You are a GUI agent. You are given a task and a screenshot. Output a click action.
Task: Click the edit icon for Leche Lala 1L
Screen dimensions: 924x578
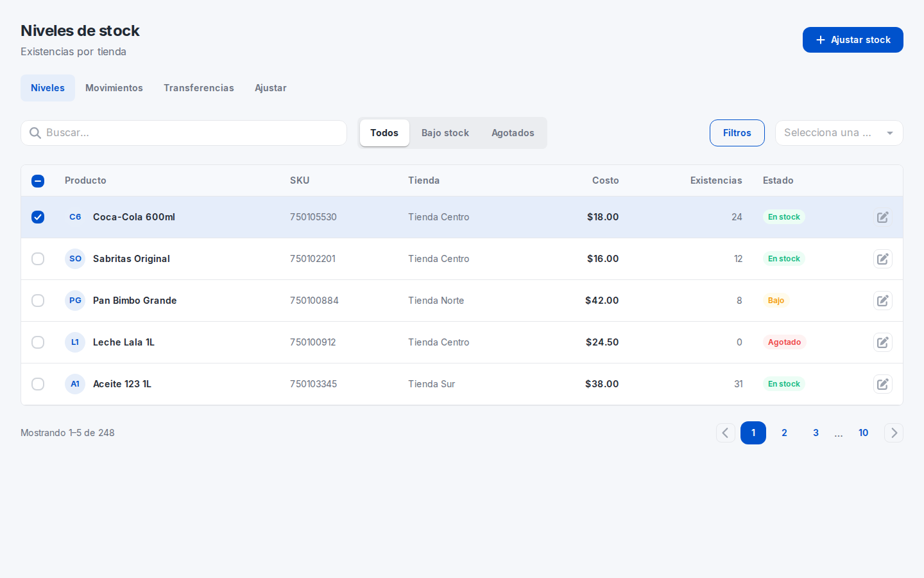(883, 342)
